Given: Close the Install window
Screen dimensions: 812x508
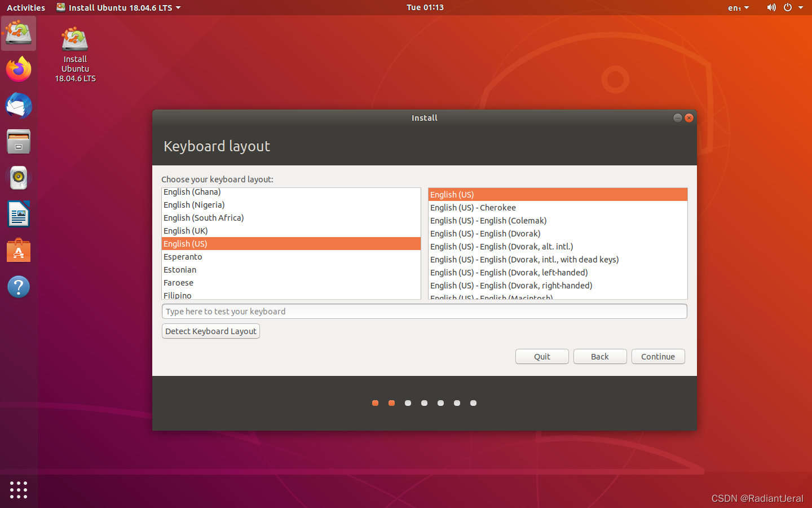Looking at the screenshot, I should [x=689, y=117].
